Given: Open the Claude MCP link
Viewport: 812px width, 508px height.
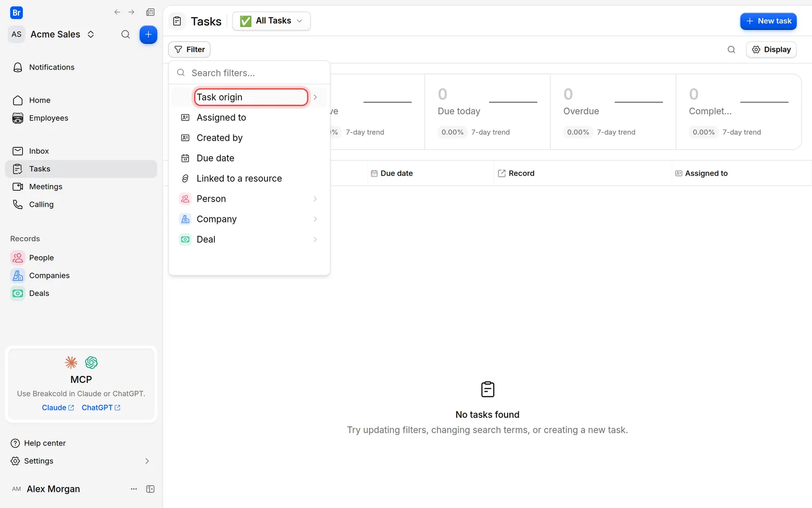Looking at the screenshot, I should tap(58, 407).
